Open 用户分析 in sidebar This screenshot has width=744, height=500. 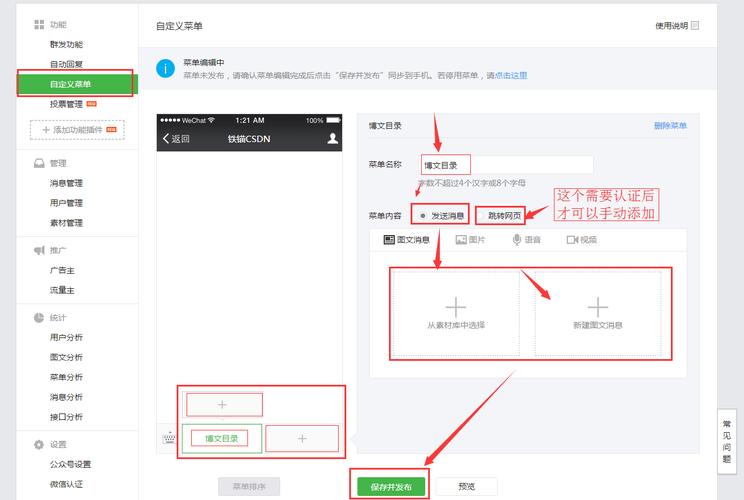point(66,337)
